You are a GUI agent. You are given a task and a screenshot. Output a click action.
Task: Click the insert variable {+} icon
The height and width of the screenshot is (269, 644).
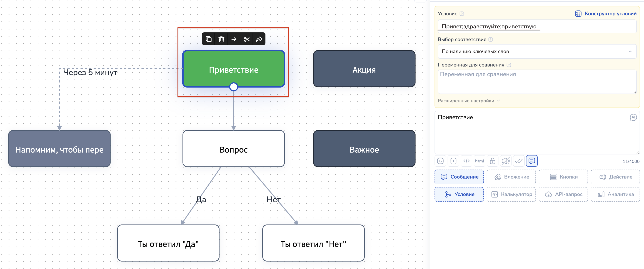[453, 161]
